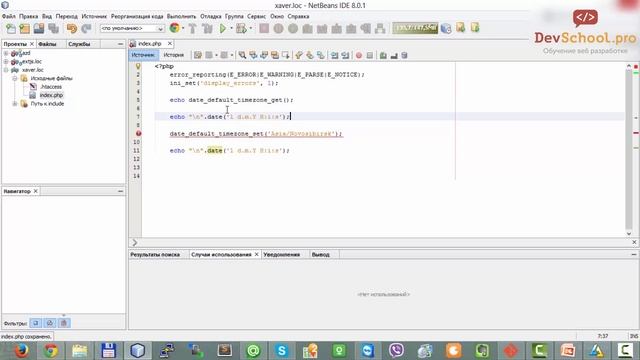Open the Переход menu
Image resolution: width=640 pixels, height=360 pixels.
(67, 16)
